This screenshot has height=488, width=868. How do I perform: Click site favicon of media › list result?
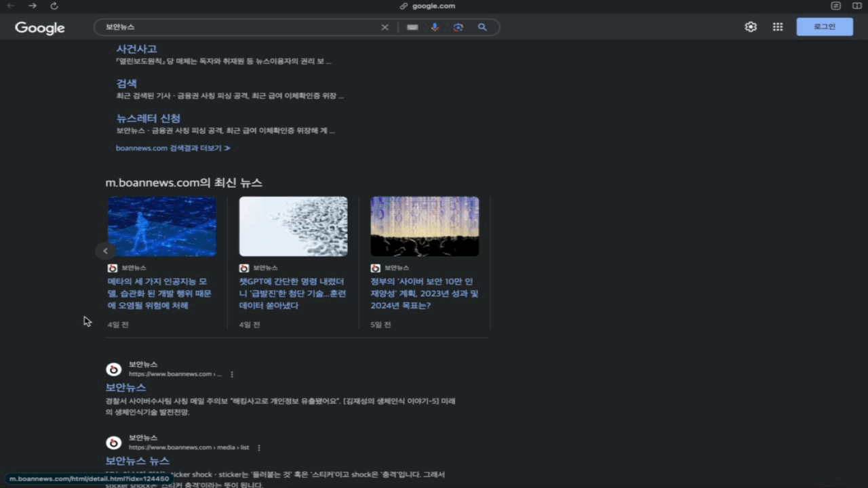[x=114, y=443]
